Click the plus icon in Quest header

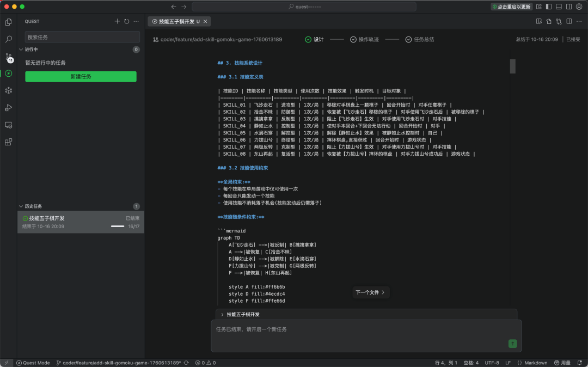(117, 21)
